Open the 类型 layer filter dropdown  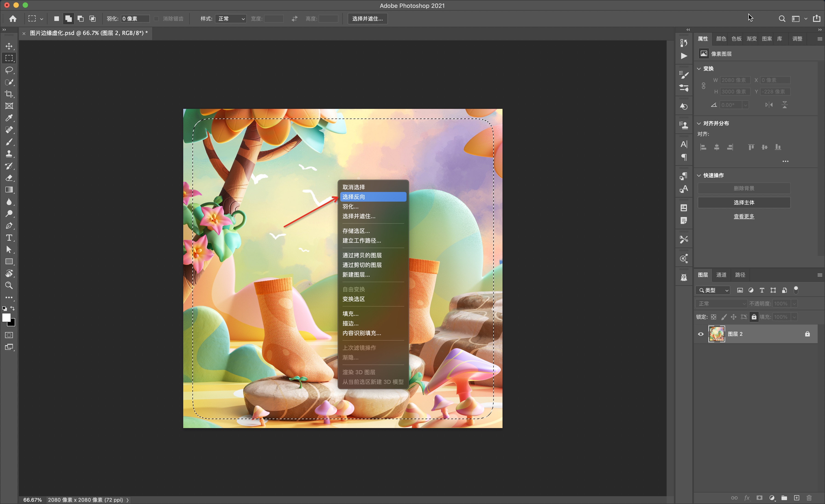[713, 290]
